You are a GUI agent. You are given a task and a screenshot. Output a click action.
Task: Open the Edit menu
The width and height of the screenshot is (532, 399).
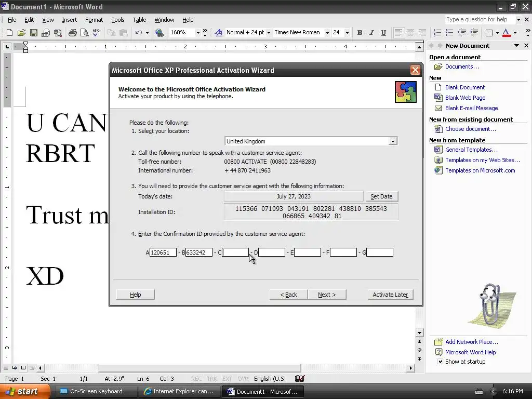point(29,20)
